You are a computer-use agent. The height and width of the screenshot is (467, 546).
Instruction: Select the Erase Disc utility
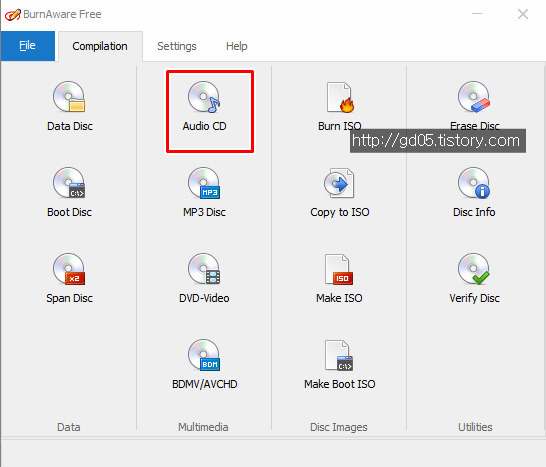coord(475,107)
